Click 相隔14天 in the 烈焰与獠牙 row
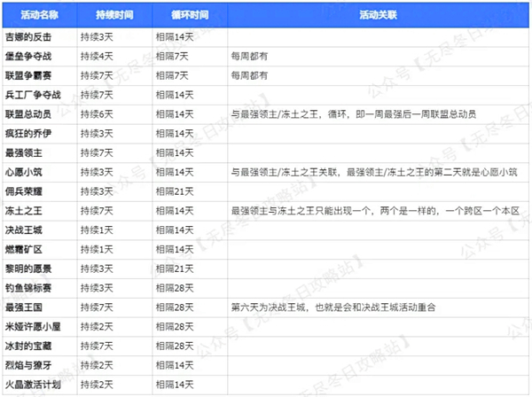532x397 pixels. (175, 365)
